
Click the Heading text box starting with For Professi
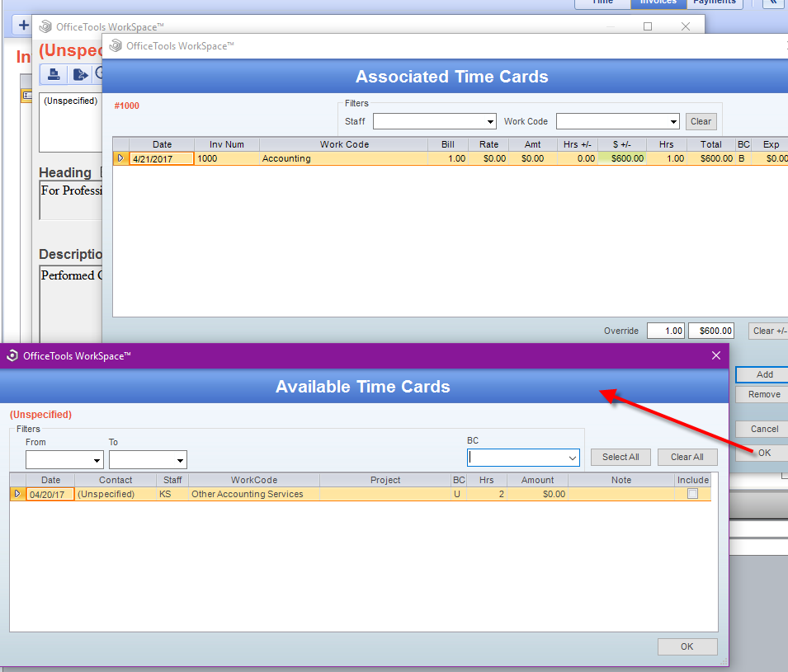(x=71, y=200)
